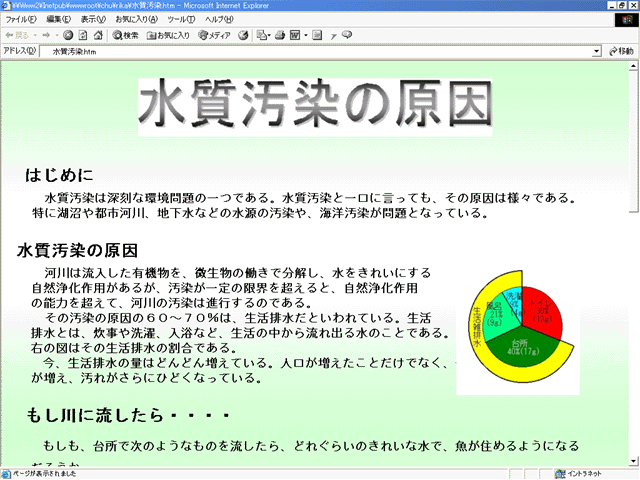Go to Home page icon
Screen dimensions: 640x480
pos(98,35)
